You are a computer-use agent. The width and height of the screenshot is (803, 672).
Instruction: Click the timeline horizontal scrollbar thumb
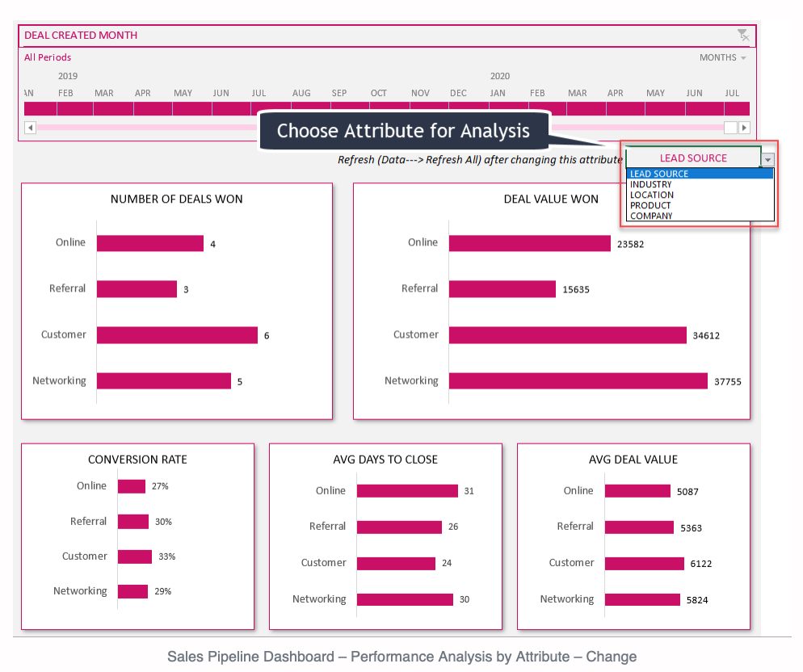[x=730, y=127]
